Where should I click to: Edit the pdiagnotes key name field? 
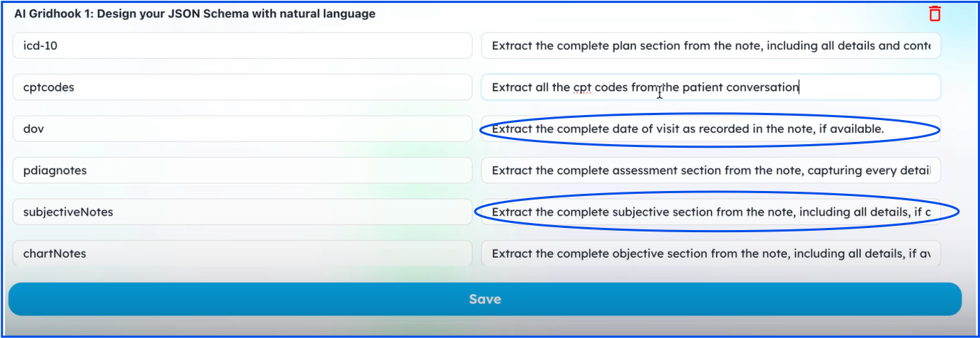pos(242,170)
